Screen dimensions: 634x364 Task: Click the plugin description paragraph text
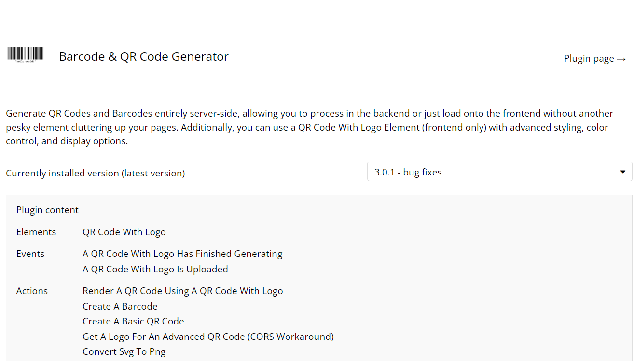309,128
